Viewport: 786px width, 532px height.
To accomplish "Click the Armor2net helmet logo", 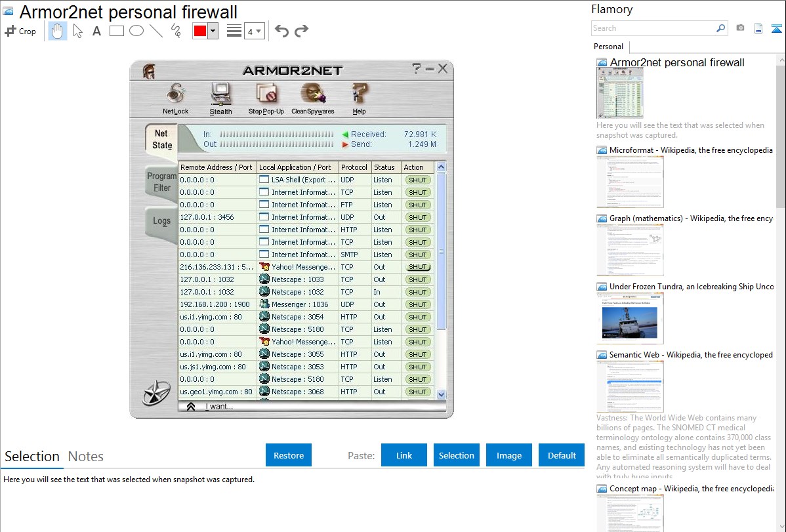I will click(148, 72).
